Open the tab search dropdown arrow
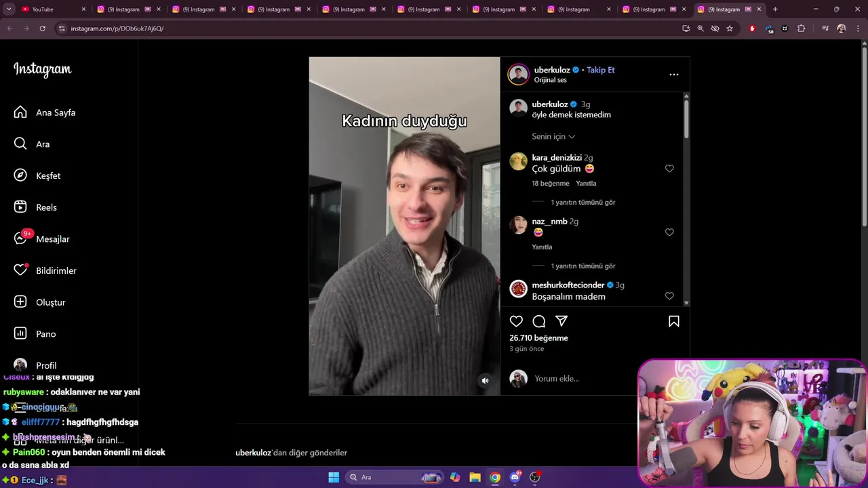Screen dimensions: 868x488 (x=9, y=9)
